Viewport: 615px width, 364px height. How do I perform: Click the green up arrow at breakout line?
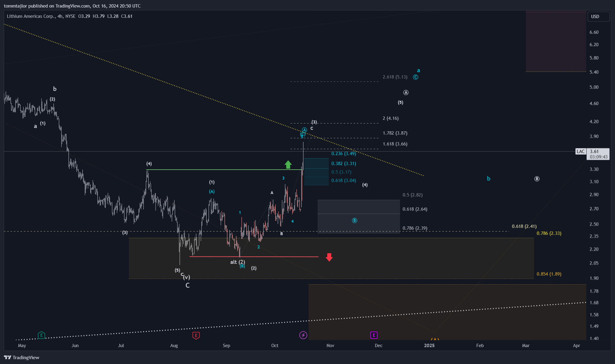click(x=288, y=164)
